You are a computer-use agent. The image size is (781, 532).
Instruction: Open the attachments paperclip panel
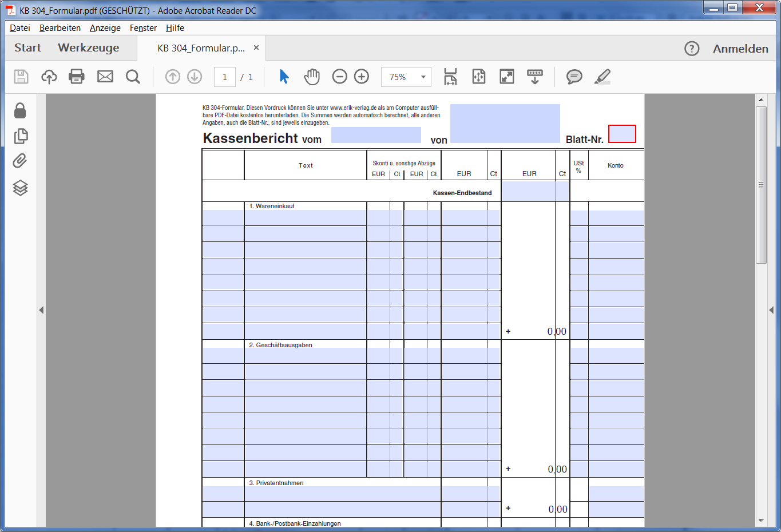(x=20, y=161)
